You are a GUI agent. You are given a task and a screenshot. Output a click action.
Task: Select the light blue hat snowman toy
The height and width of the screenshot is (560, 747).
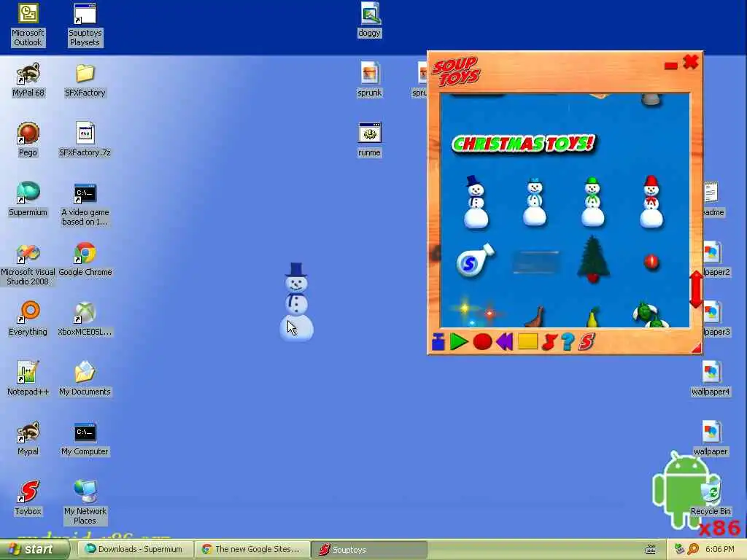click(x=535, y=203)
